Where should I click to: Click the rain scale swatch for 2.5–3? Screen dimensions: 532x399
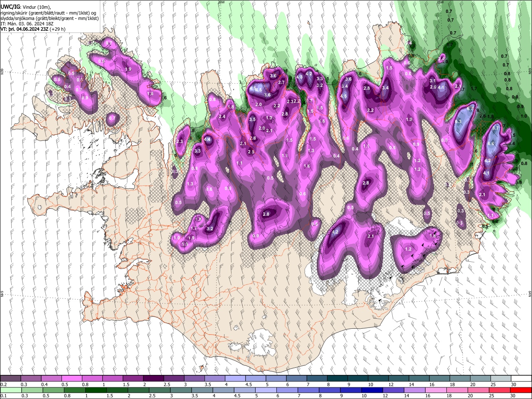(160, 390)
